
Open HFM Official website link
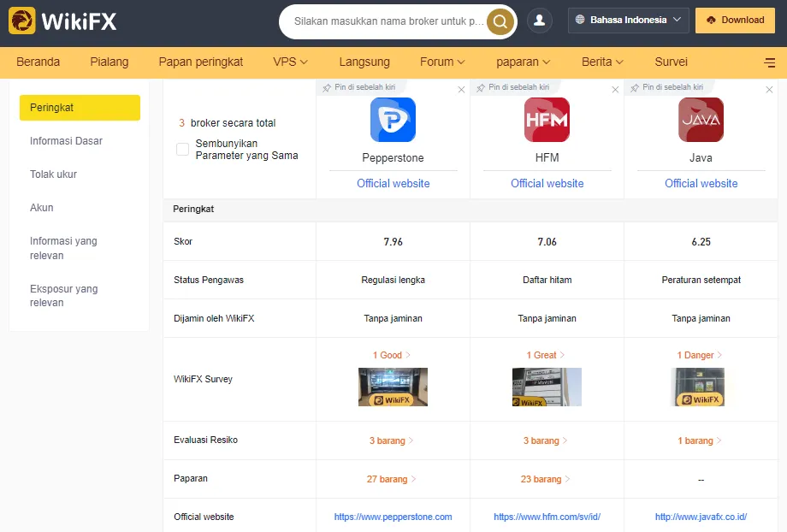click(x=547, y=183)
